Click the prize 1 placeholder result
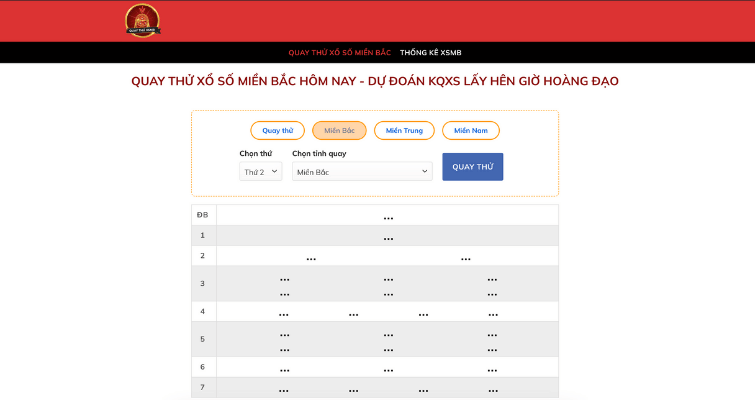Image resolution: width=755 pixels, height=400 pixels. [x=388, y=237]
